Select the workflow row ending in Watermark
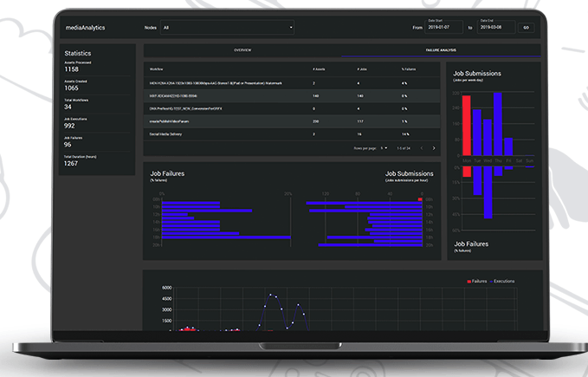The width and height of the screenshot is (588, 377). click(x=291, y=83)
